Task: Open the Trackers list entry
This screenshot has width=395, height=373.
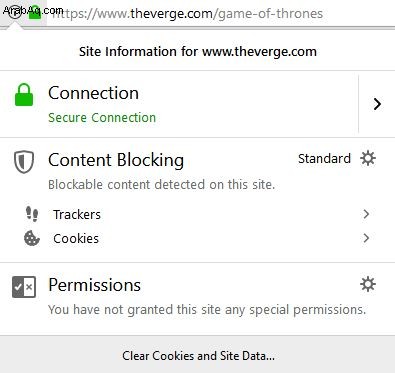Action: click(x=197, y=214)
